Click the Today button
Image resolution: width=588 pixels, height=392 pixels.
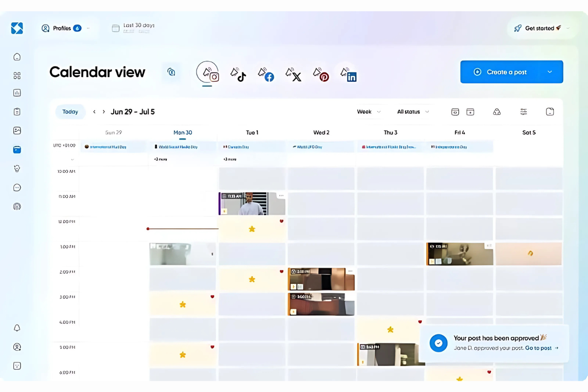tap(70, 112)
